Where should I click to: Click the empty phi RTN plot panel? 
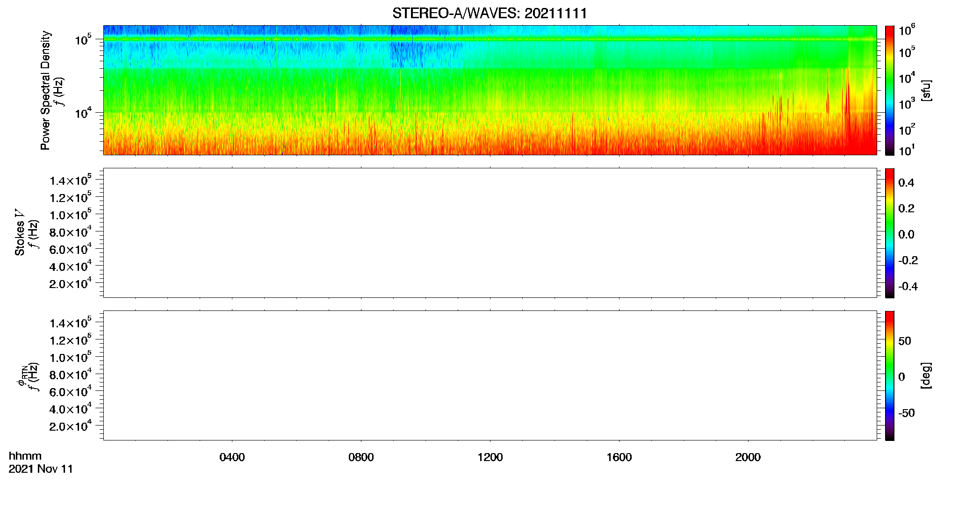pyautogui.click(x=490, y=375)
